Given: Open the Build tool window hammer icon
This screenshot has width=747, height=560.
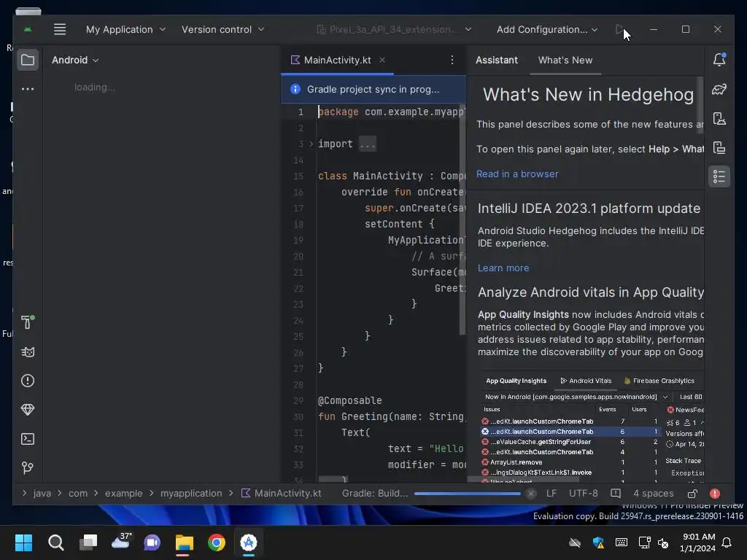Looking at the screenshot, I should (28, 322).
